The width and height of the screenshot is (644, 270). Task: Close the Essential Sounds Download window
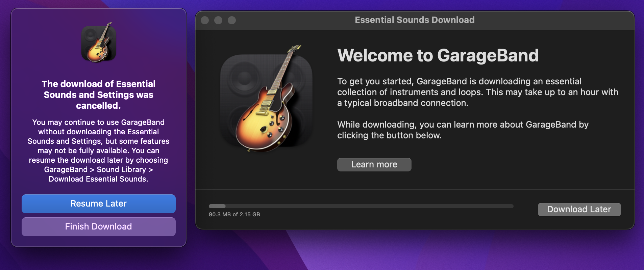(205, 20)
